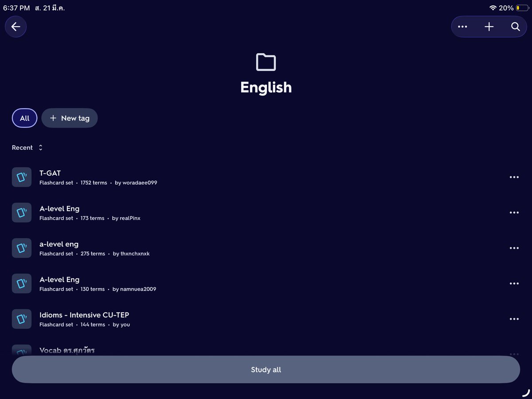Image resolution: width=532 pixels, height=399 pixels.
Task: Click flashcard icon beside Idioms - Intensive CU-TEP
Action: (x=22, y=319)
